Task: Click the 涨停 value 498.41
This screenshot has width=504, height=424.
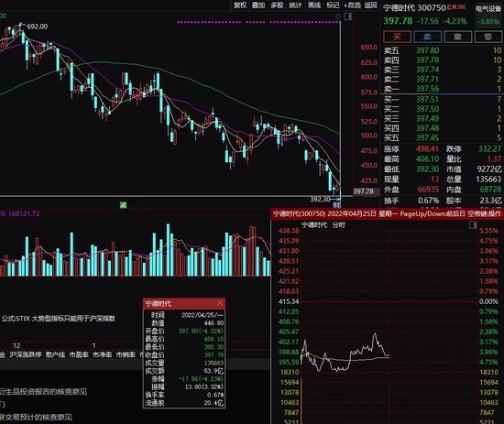Action: [427, 148]
